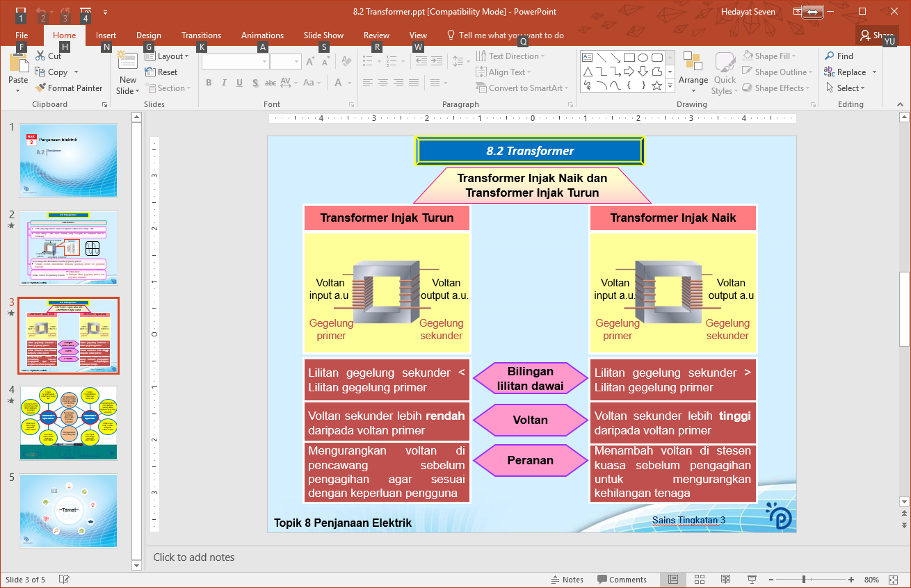Click the New Slide icon

point(128,61)
